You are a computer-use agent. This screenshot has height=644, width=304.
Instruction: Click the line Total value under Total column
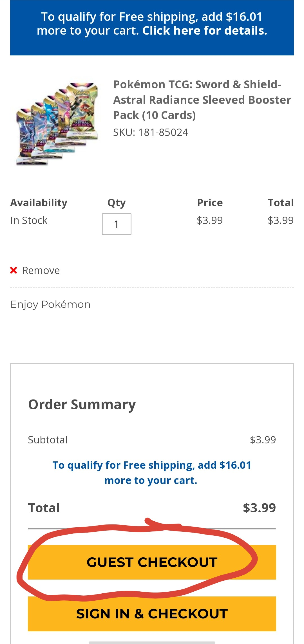pos(280,221)
